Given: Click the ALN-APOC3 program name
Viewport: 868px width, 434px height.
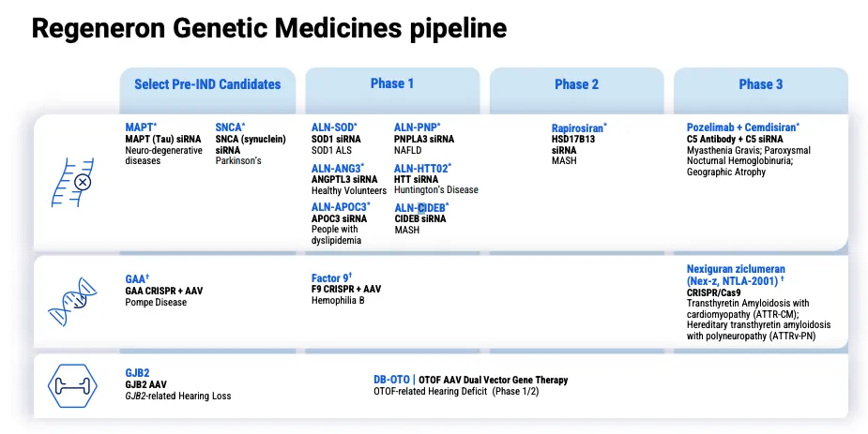Looking at the screenshot, I should pyautogui.click(x=341, y=207).
